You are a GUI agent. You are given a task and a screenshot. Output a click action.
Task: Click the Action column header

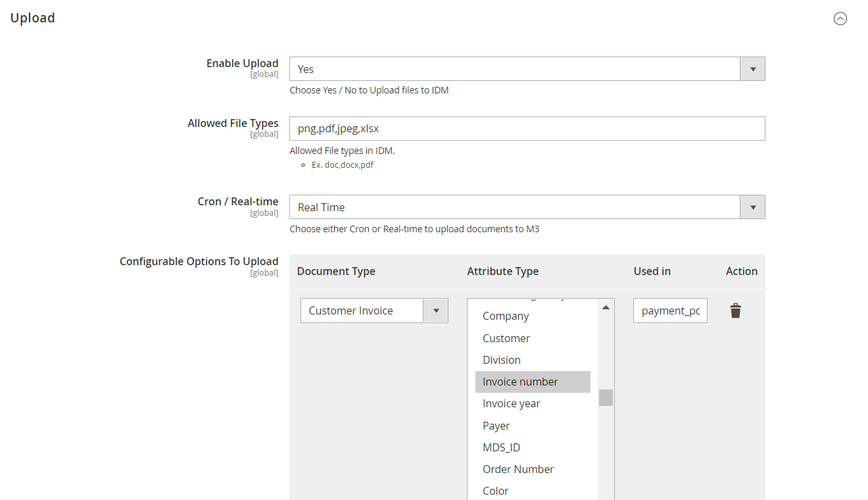(x=742, y=271)
